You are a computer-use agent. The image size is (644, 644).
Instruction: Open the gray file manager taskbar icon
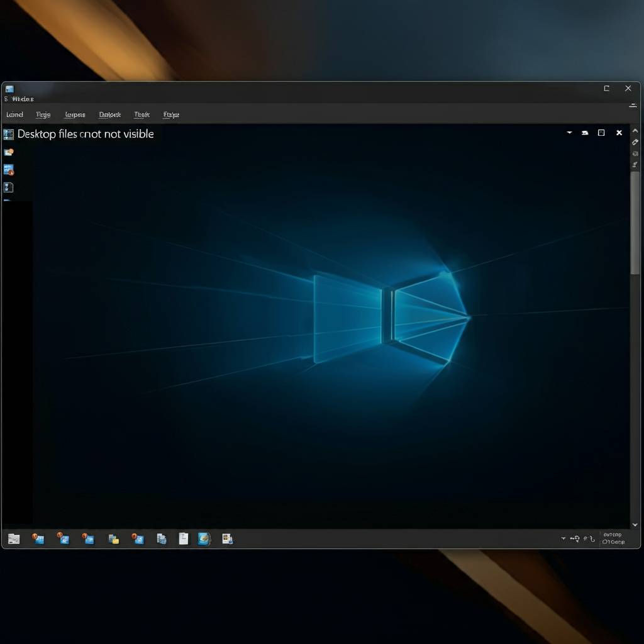(14, 539)
